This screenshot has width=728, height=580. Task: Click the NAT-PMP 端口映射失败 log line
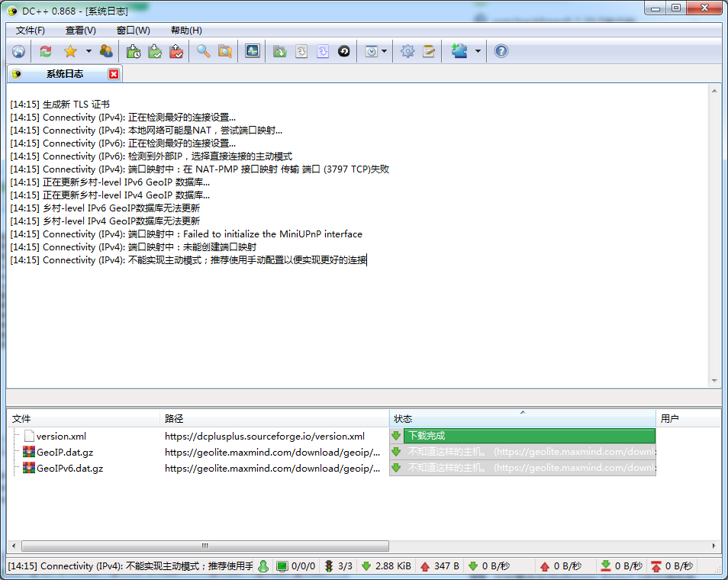200,169
